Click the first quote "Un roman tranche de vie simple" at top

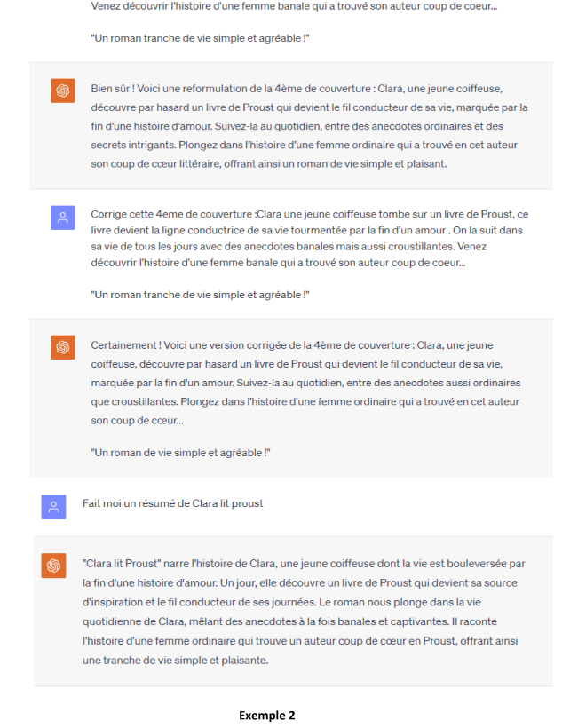[x=200, y=38]
